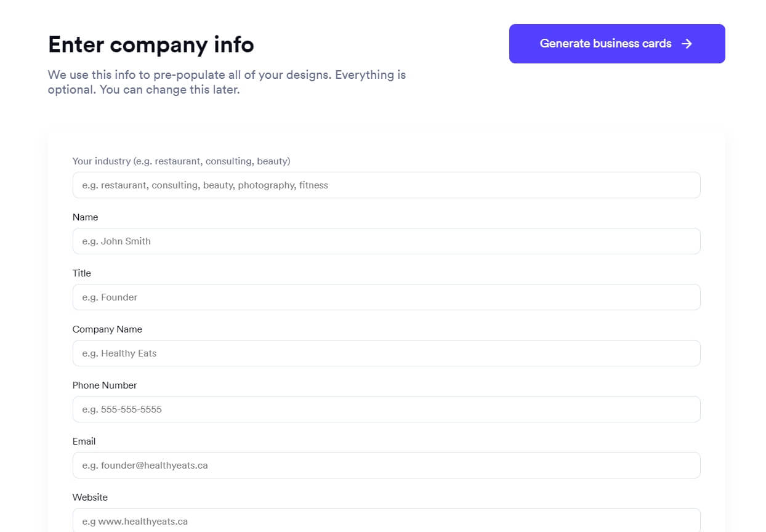Click the 'We use this info' description text
Viewport: 766px width, 532px height.
(227, 82)
